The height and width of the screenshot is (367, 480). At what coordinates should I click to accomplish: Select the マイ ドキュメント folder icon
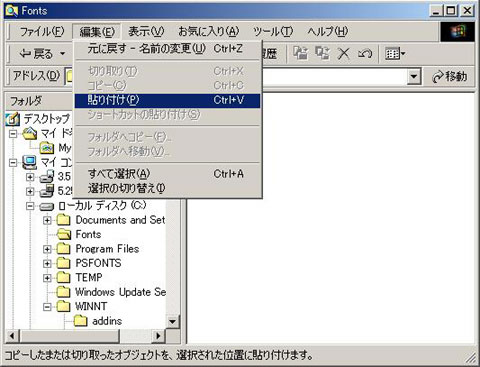pyautogui.click(x=30, y=134)
